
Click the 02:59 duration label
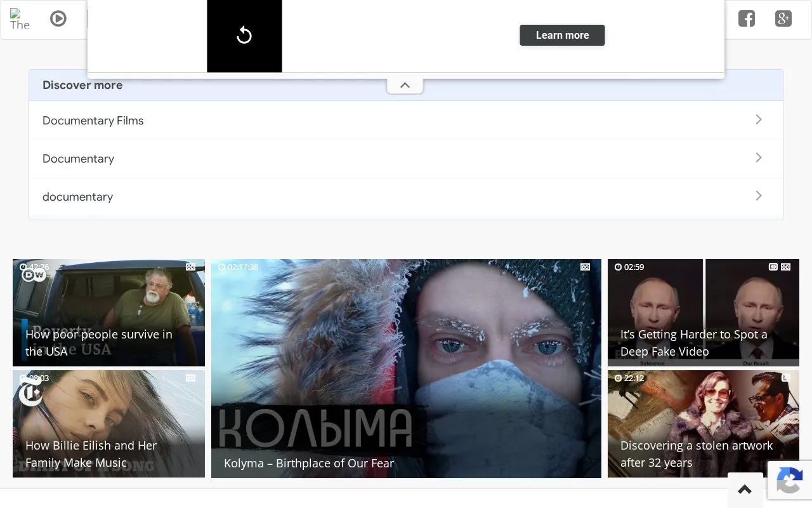(634, 267)
